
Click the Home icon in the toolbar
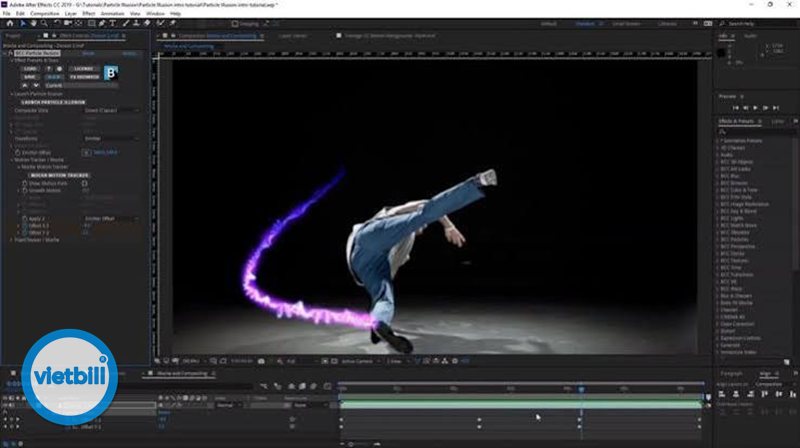tap(10, 23)
